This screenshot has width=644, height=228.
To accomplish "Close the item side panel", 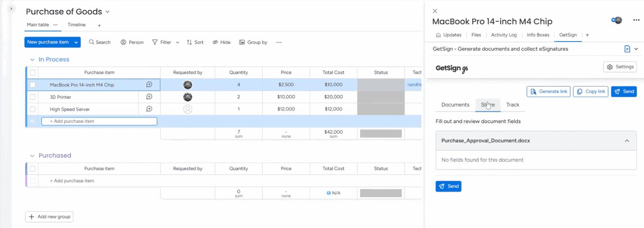I will tap(435, 11).
